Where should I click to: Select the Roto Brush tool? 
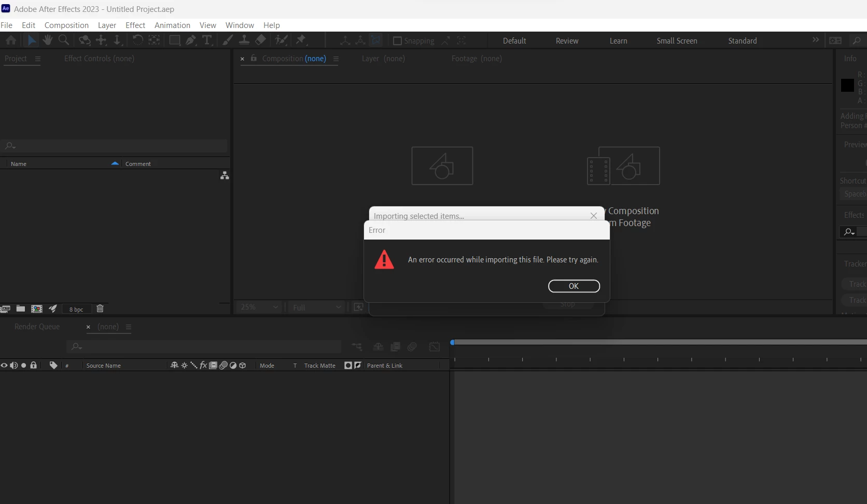pos(281,40)
